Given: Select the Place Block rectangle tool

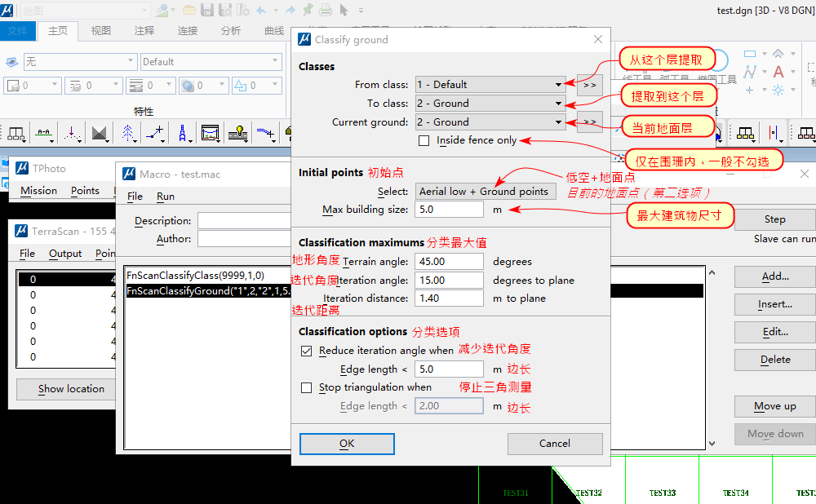Looking at the screenshot, I should pos(750,54).
